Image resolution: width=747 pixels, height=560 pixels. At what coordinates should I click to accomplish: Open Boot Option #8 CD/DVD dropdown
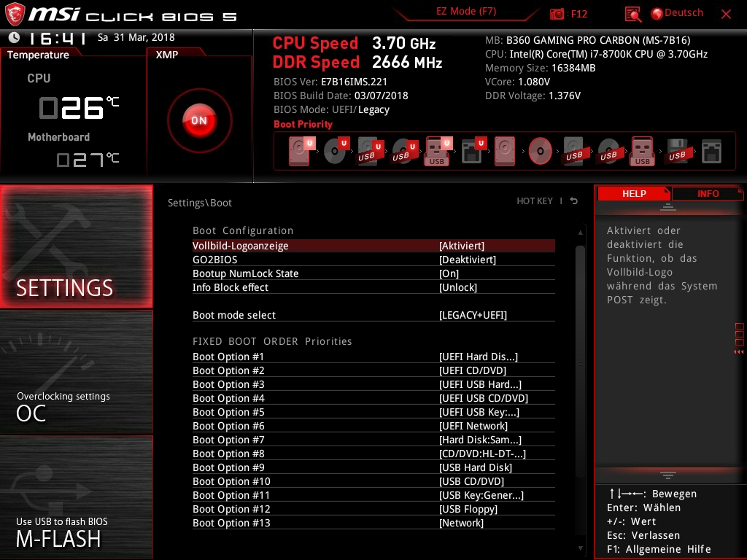tap(373, 454)
